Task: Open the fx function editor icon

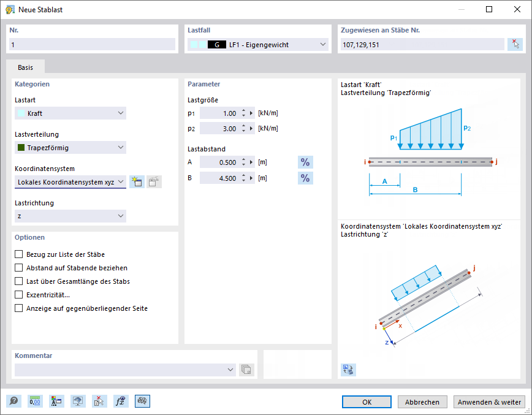Action: coord(121,402)
